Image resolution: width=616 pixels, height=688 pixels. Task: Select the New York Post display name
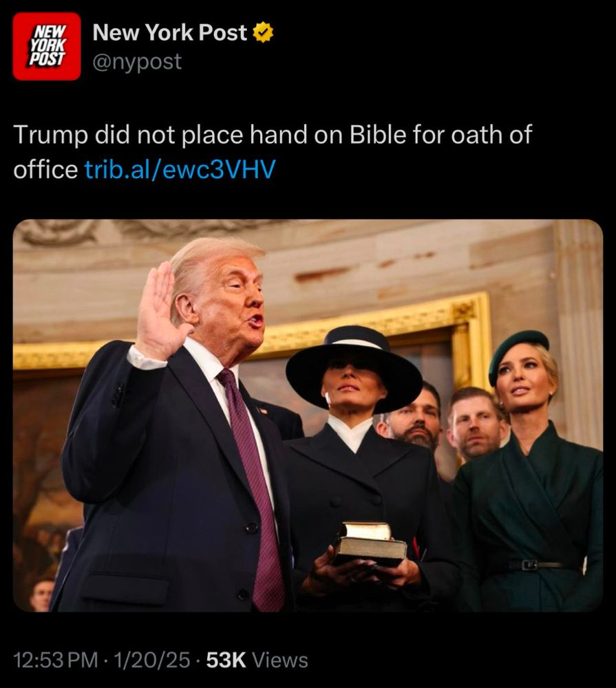tap(169, 32)
